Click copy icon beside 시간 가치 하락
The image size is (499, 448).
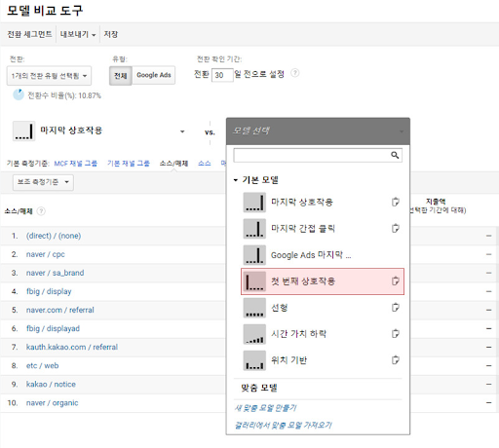(395, 333)
